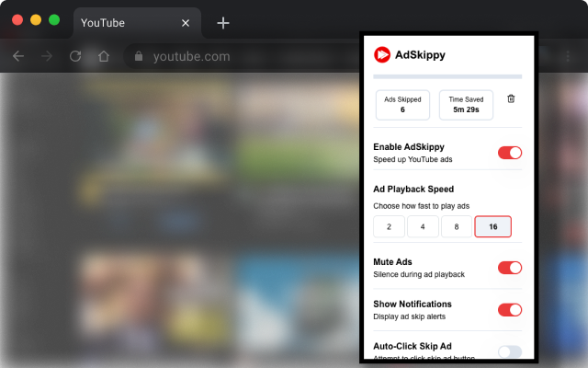
Task: Click the padlock icon in address bar
Action: click(x=139, y=56)
